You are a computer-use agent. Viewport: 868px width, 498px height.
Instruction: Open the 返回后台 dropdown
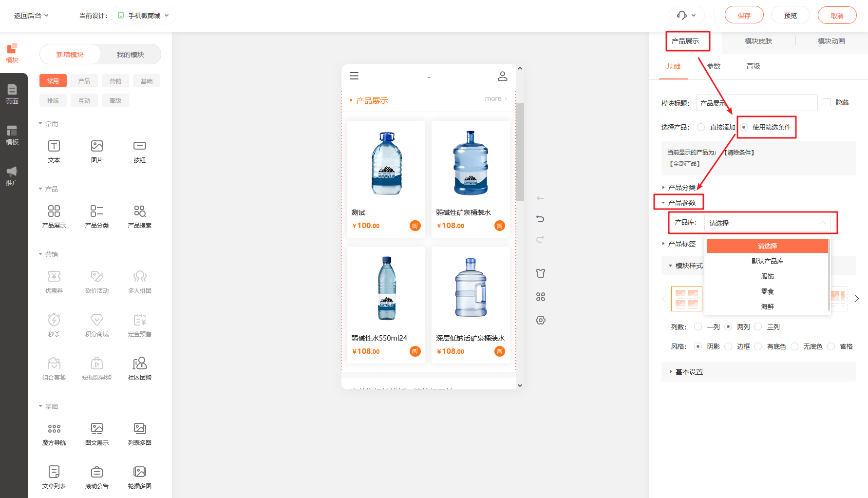[31, 16]
